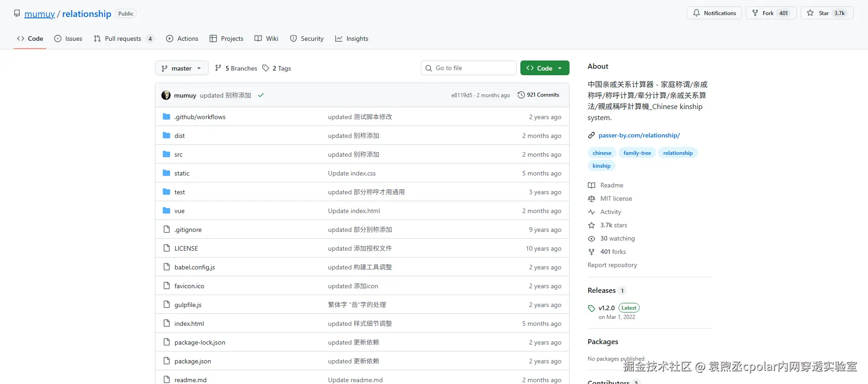Click the Go to file search field

point(469,68)
